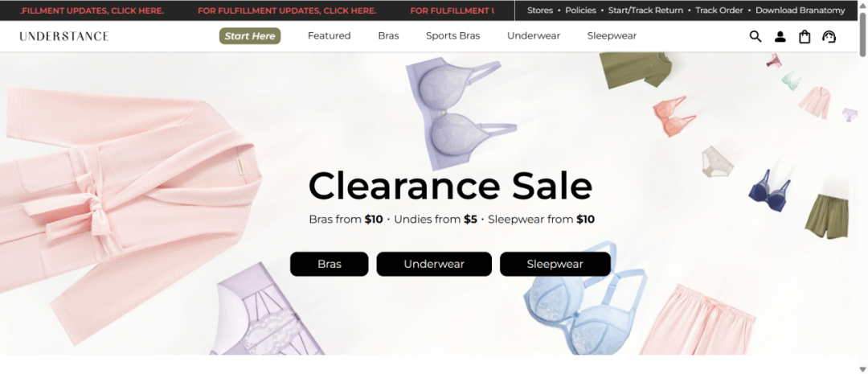Click the Track Order link
This screenshot has width=868, height=374.
719,10
